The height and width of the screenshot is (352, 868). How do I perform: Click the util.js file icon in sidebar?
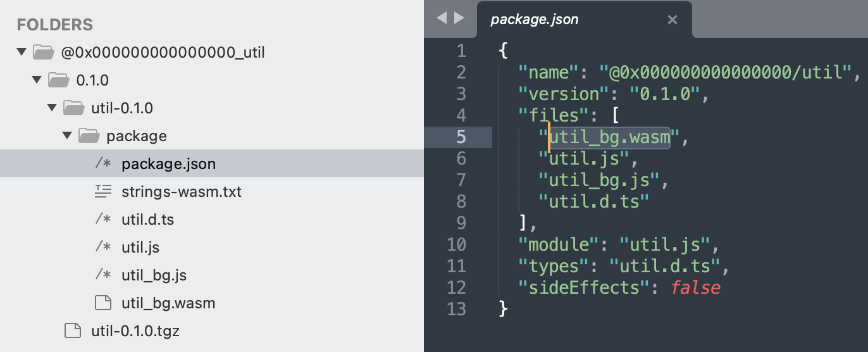point(103,248)
